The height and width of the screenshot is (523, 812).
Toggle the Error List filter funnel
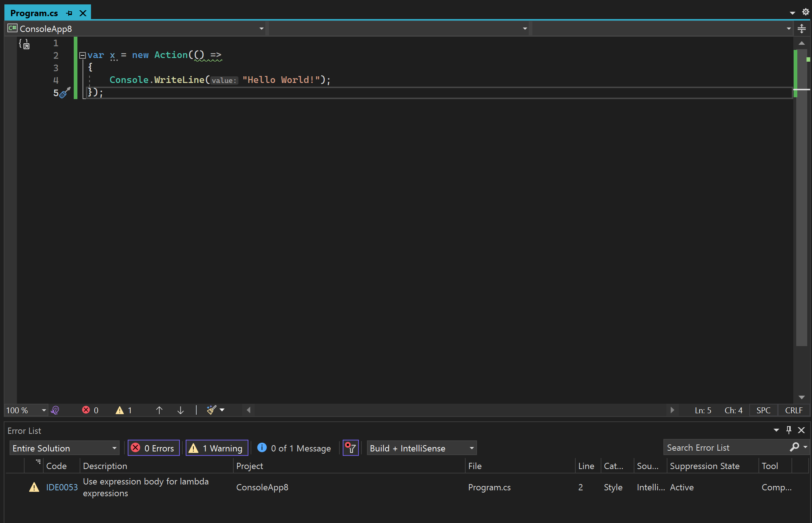tap(350, 448)
